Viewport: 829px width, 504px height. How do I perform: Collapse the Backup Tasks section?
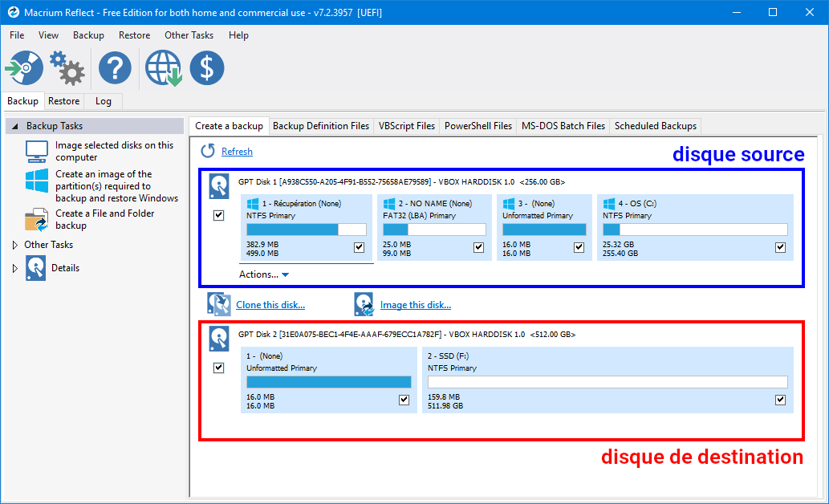click(x=14, y=126)
